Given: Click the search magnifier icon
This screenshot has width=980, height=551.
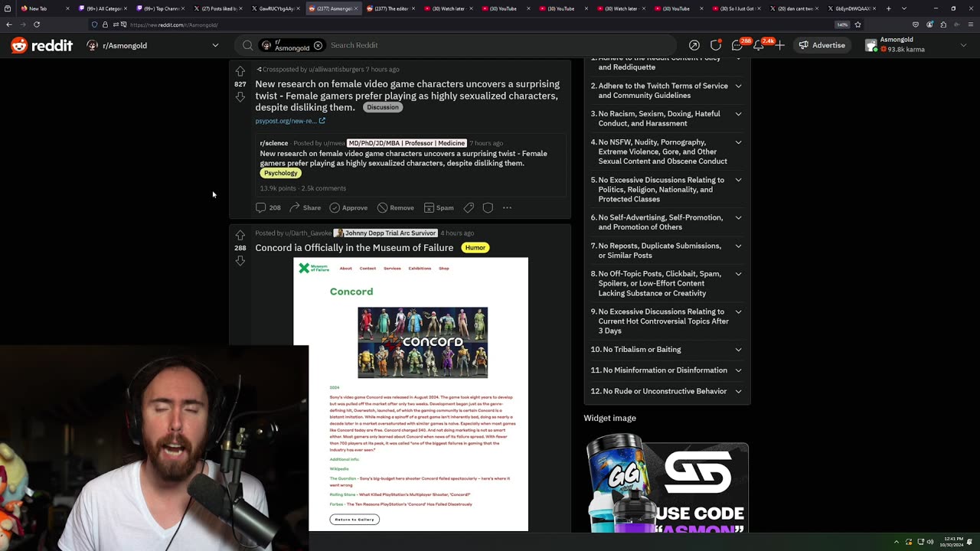Looking at the screenshot, I should pyautogui.click(x=248, y=45).
